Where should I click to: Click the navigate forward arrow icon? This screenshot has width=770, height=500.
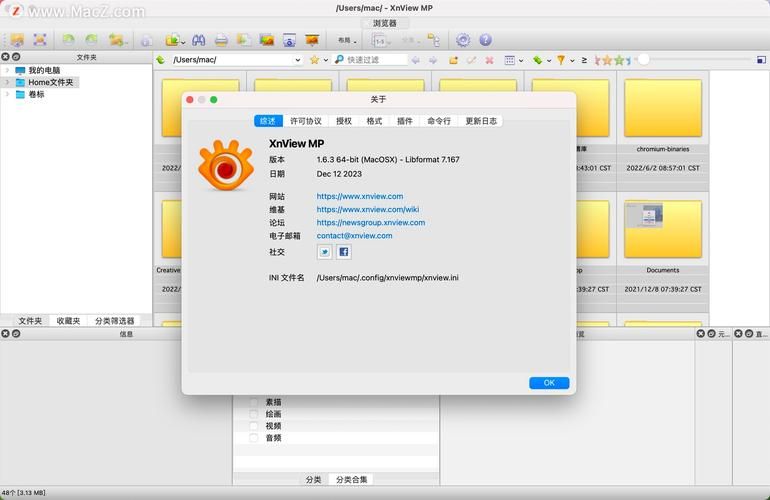point(433,60)
